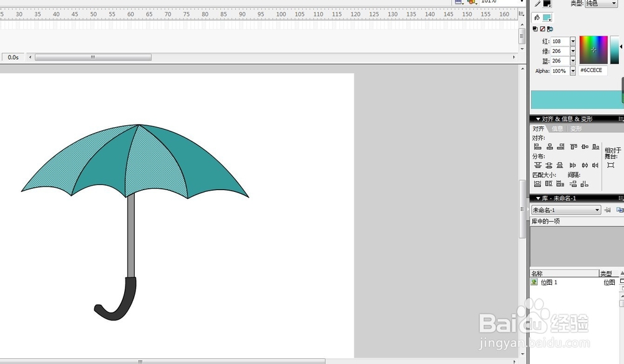Open the red (红) value slider arrow
Screen dimensions: 624x364
[x=573, y=41]
